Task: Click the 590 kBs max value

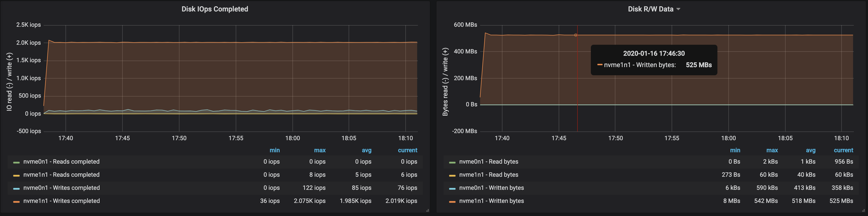Action: tap(767, 188)
